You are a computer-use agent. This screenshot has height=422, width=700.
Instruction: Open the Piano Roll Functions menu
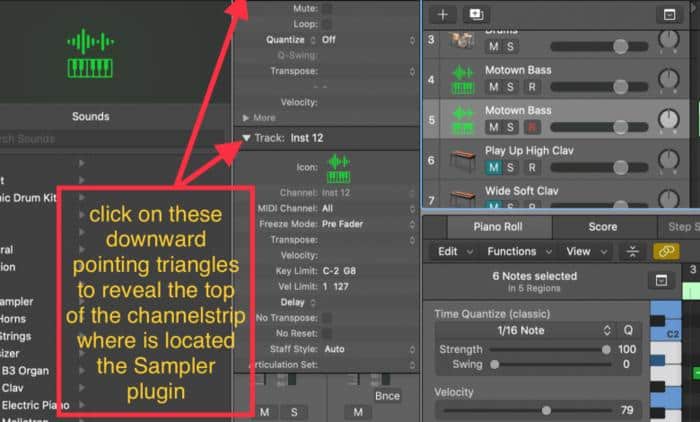tap(520, 251)
